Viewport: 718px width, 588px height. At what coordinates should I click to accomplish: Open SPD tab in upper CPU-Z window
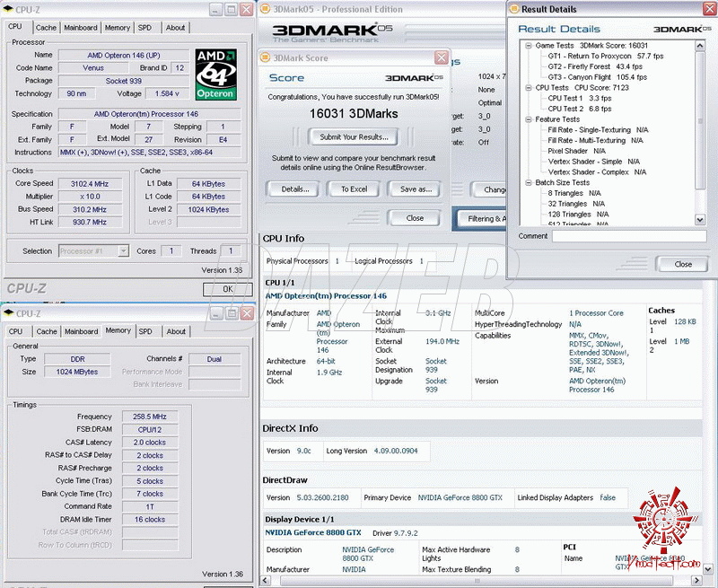coord(144,28)
